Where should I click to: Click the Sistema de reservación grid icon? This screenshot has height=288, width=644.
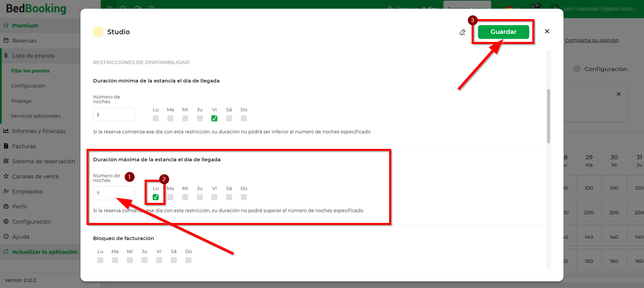coord(6,161)
